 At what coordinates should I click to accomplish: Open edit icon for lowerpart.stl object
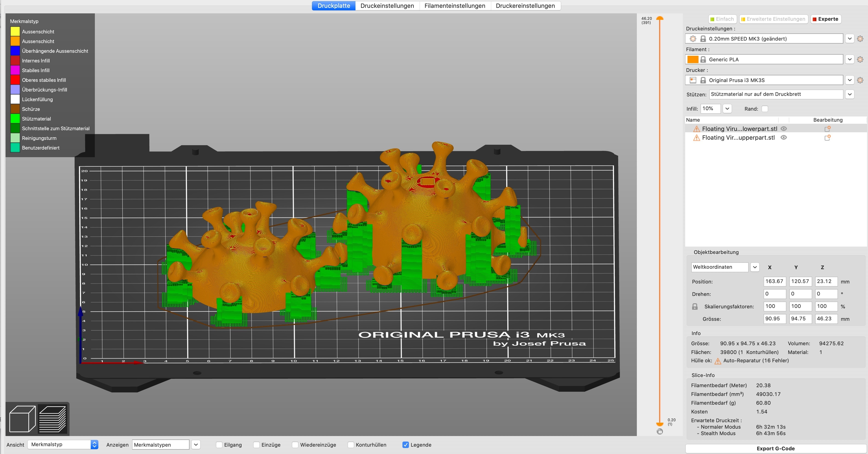tap(827, 129)
